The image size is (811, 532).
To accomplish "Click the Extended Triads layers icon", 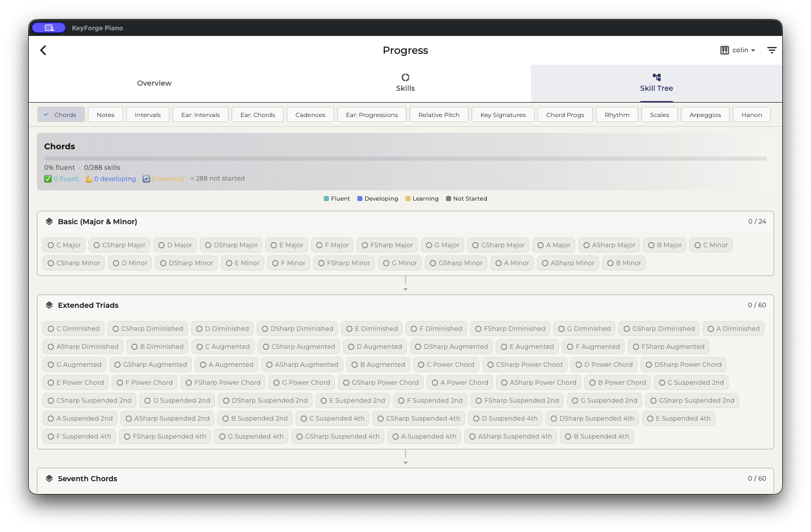I will (49, 305).
